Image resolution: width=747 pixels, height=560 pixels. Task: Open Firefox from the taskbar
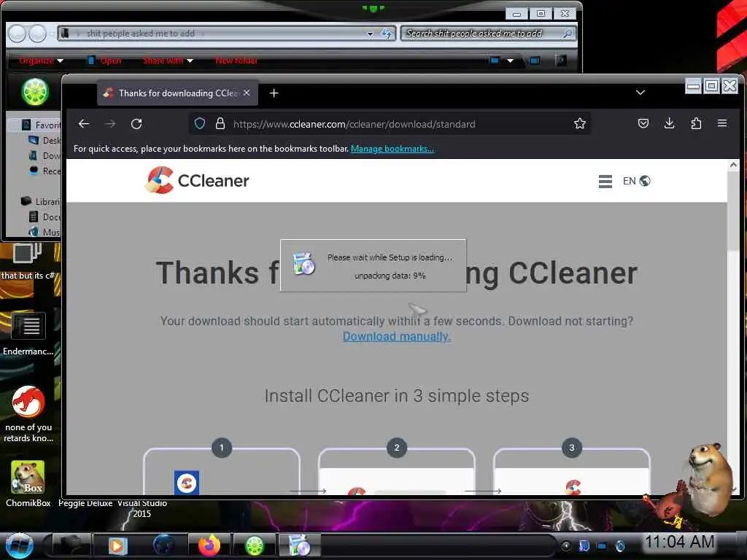point(209,545)
